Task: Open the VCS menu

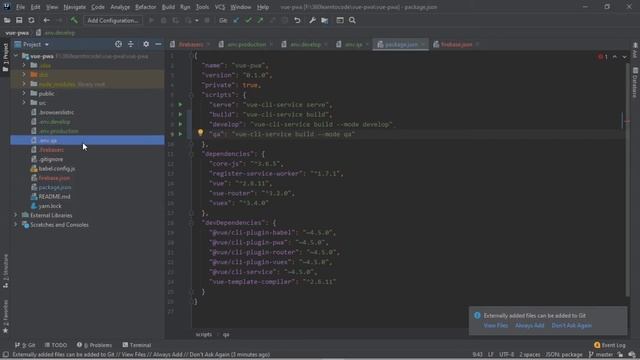Action: click(220, 7)
